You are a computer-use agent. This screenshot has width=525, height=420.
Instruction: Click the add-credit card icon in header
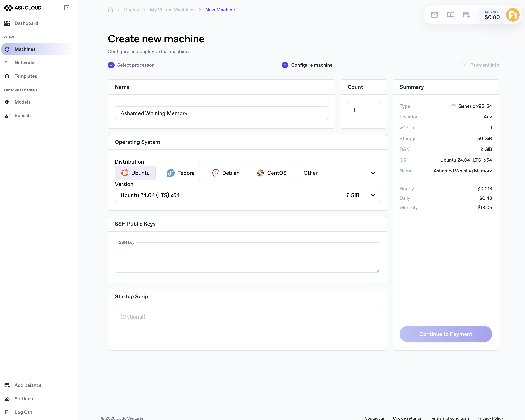466,15
